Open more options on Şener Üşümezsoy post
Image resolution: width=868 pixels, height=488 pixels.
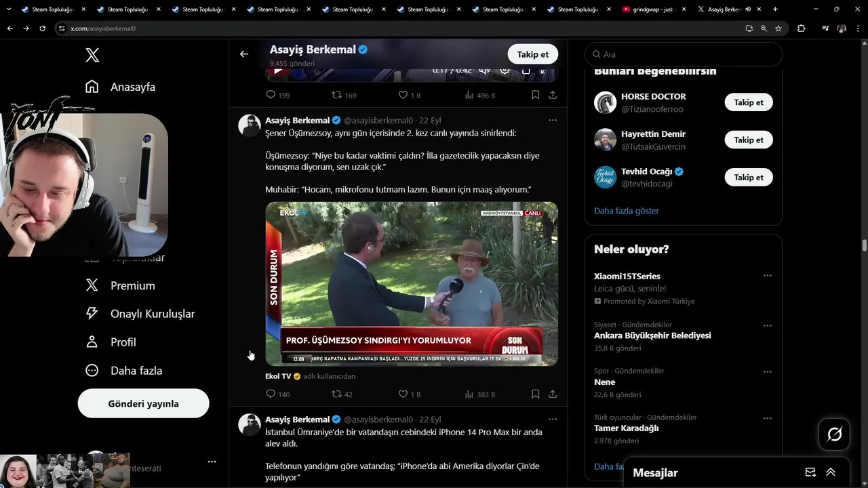[553, 120]
